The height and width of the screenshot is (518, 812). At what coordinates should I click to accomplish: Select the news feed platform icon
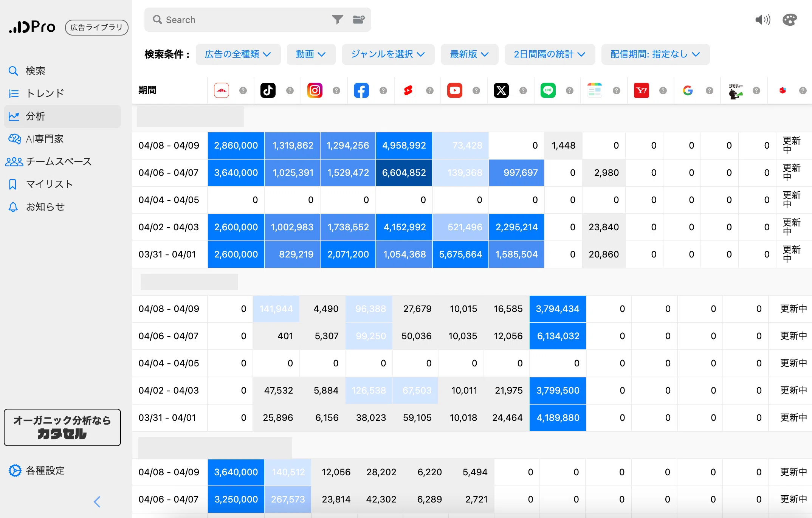[595, 90]
